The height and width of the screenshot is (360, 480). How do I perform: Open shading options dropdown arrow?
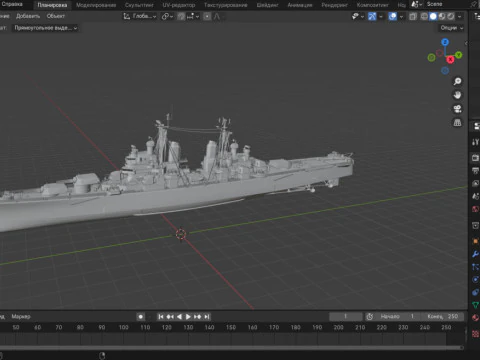[x=460, y=16]
